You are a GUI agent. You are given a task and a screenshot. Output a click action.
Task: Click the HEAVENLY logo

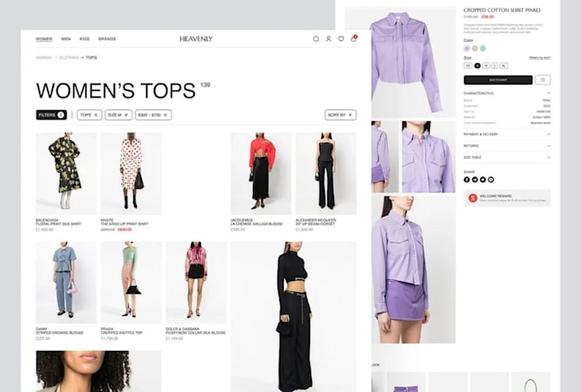[x=196, y=38]
